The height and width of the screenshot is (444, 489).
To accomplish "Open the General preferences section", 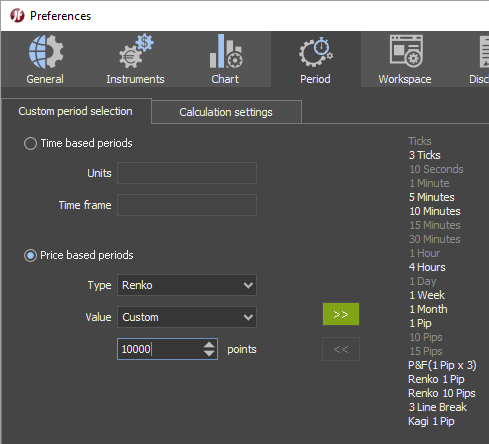I will pyautogui.click(x=45, y=59).
